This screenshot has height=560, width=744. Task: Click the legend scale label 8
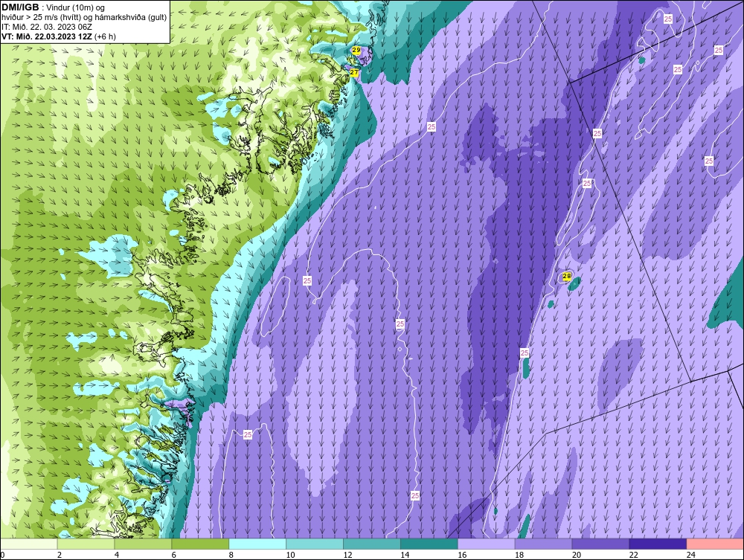(x=231, y=555)
